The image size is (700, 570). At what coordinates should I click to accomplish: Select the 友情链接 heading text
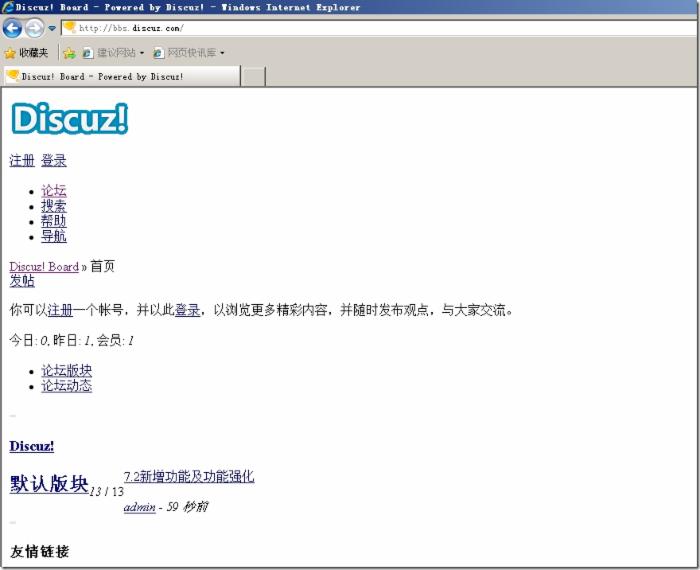[39, 551]
